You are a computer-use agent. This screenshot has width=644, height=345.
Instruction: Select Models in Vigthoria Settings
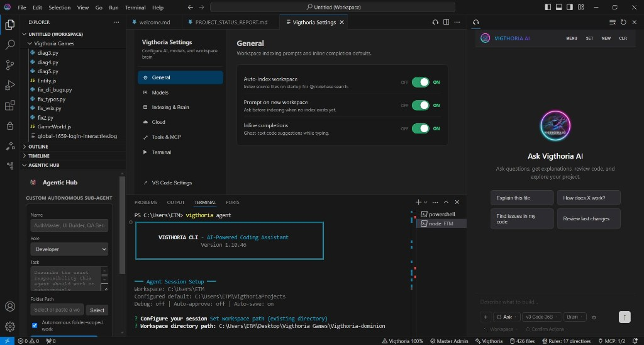180,93
